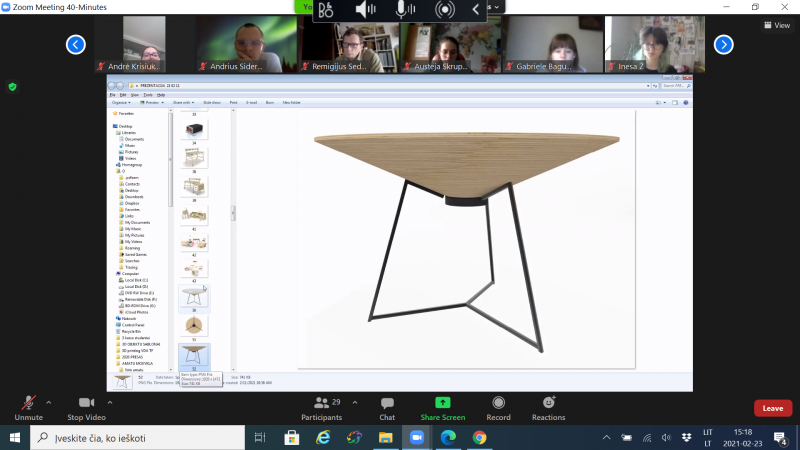800x450 pixels.
Task: Expand video options arrow beside Stop Video
Action: [110, 403]
